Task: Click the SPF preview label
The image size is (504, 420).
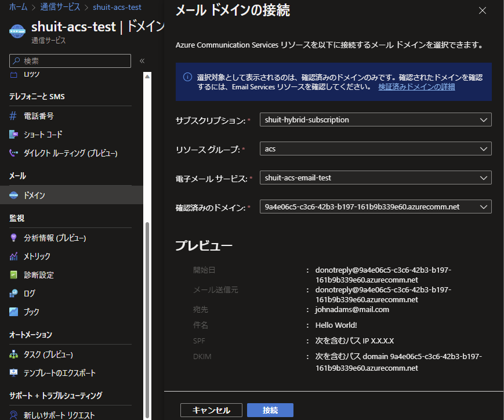Action: coord(199,341)
